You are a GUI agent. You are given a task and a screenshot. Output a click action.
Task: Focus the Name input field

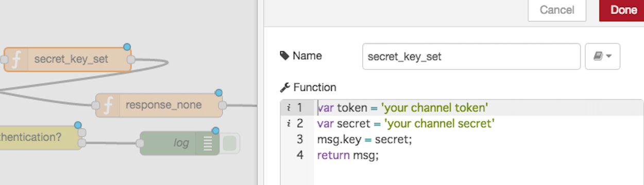coord(471,57)
